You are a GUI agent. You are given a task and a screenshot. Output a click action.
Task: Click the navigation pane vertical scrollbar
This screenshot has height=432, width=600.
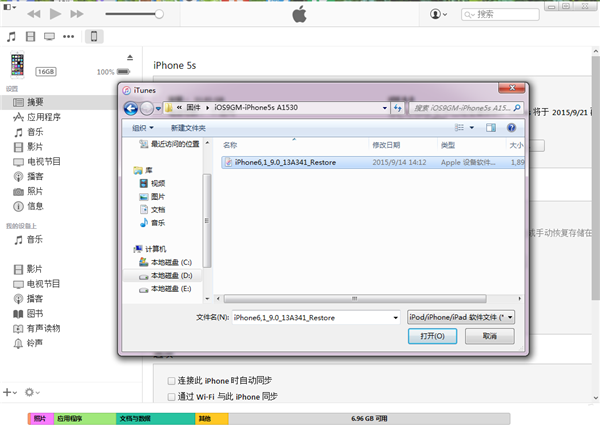(x=207, y=221)
